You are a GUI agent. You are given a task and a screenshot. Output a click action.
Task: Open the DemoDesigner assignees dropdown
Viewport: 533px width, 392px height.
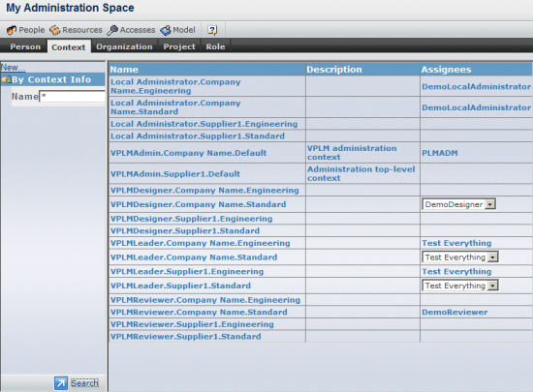458,204
